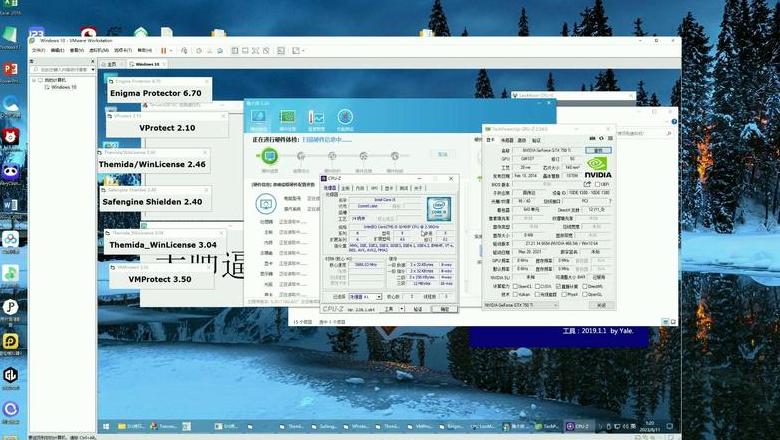Select the Windows 10 VM tab
The image size is (780, 440).
pyautogui.click(x=148, y=64)
